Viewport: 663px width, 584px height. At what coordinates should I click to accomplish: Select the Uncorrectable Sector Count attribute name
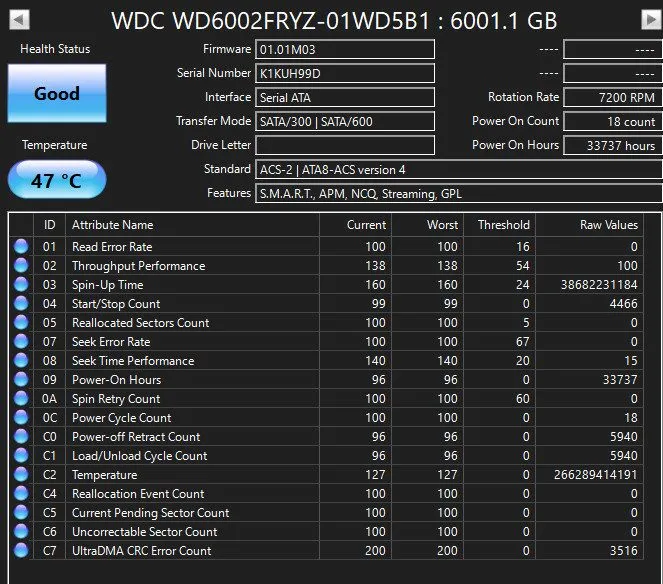pos(145,532)
